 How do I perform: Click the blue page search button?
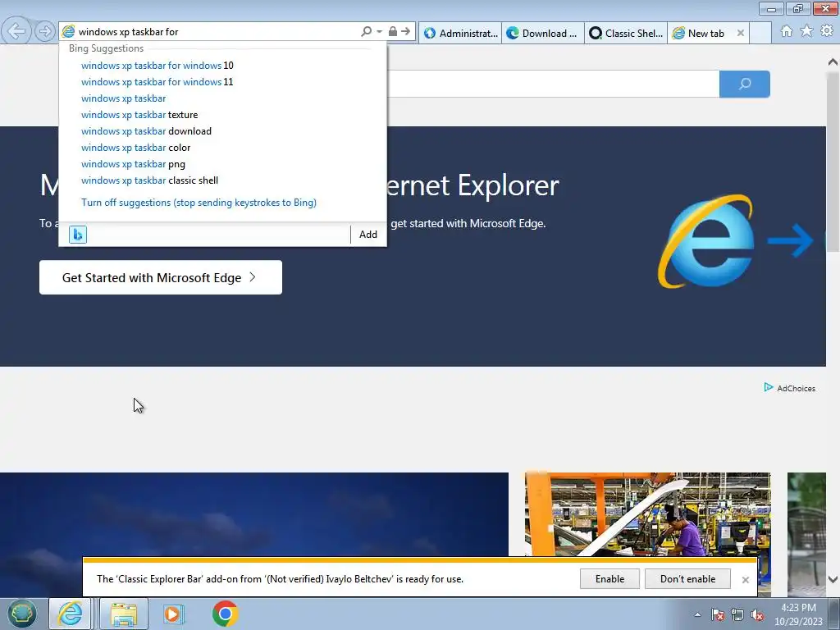(745, 84)
